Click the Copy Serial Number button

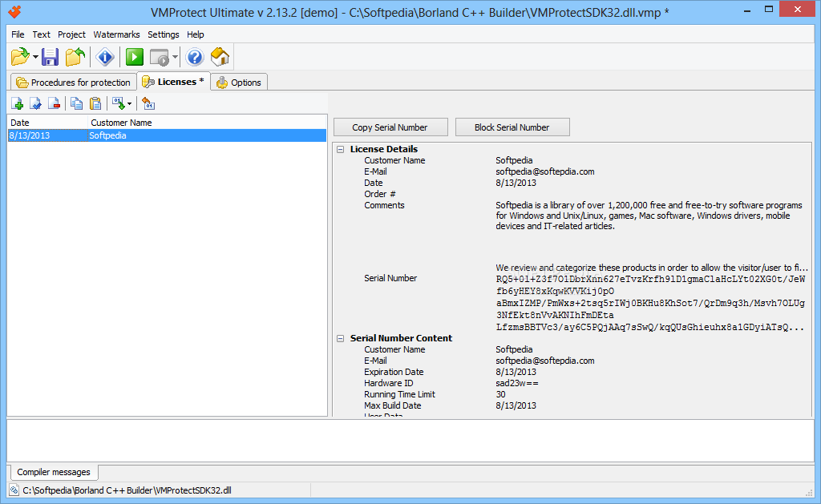390,127
